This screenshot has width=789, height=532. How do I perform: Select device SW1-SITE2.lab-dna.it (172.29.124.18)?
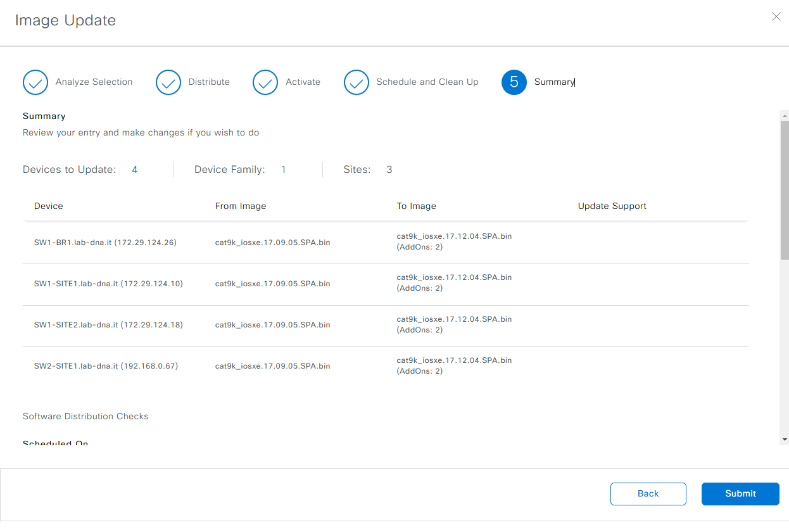108,325
